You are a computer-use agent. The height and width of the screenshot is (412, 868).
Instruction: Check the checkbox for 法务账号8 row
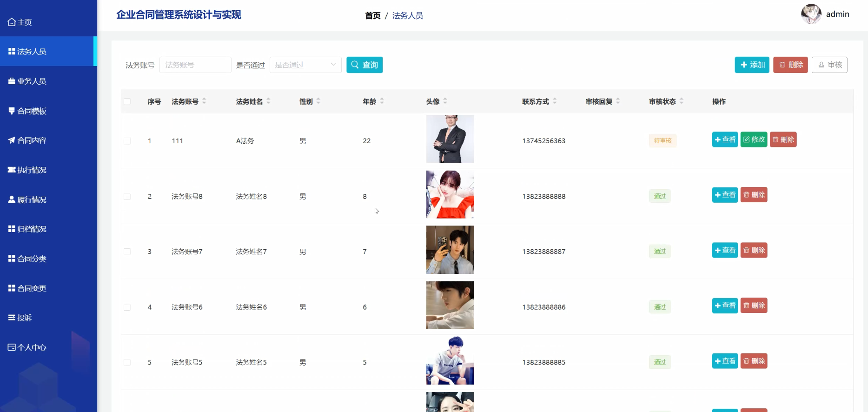pos(127,196)
